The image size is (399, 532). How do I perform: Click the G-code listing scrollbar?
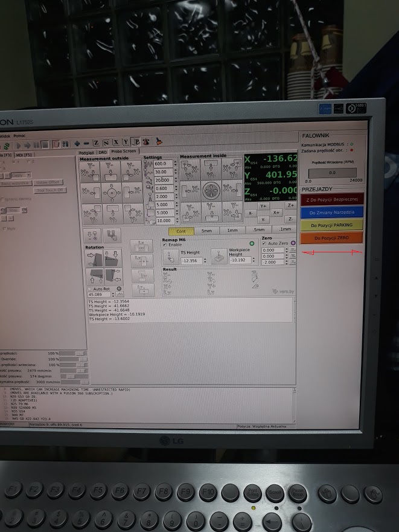(294, 405)
